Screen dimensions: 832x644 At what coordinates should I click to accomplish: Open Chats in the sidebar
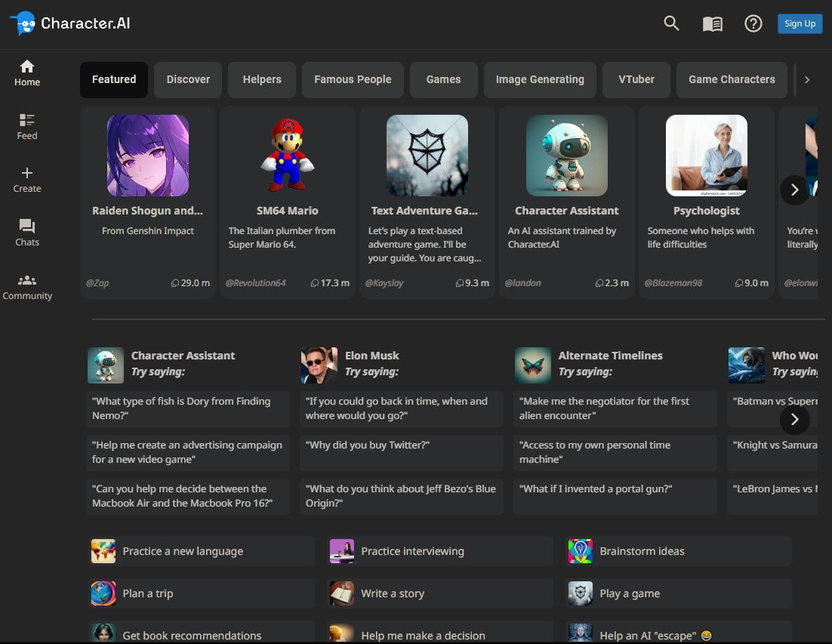pyautogui.click(x=27, y=233)
